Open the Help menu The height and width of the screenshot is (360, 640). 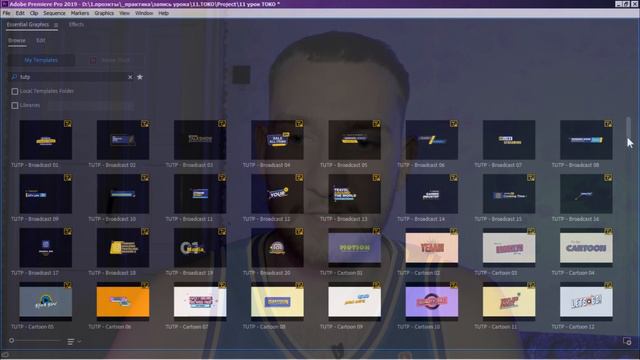click(163, 13)
